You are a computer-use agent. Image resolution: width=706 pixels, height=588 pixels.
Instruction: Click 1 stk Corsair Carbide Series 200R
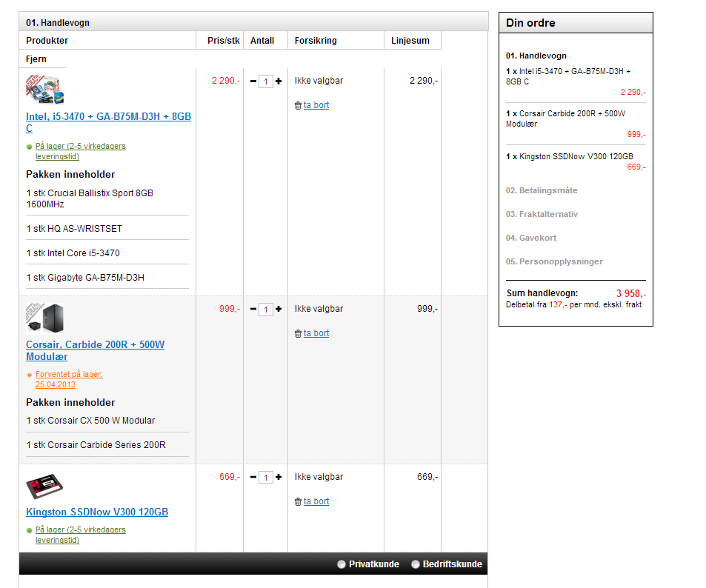pyautogui.click(x=96, y=445)
